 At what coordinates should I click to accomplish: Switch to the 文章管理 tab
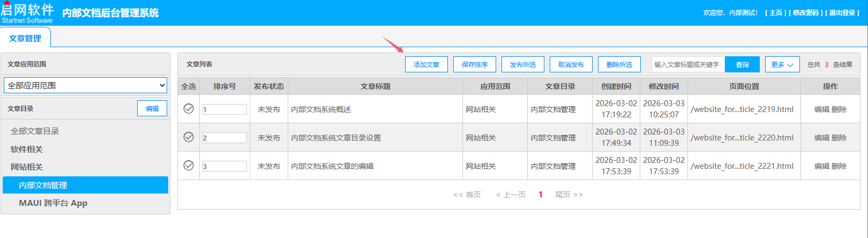25,39
